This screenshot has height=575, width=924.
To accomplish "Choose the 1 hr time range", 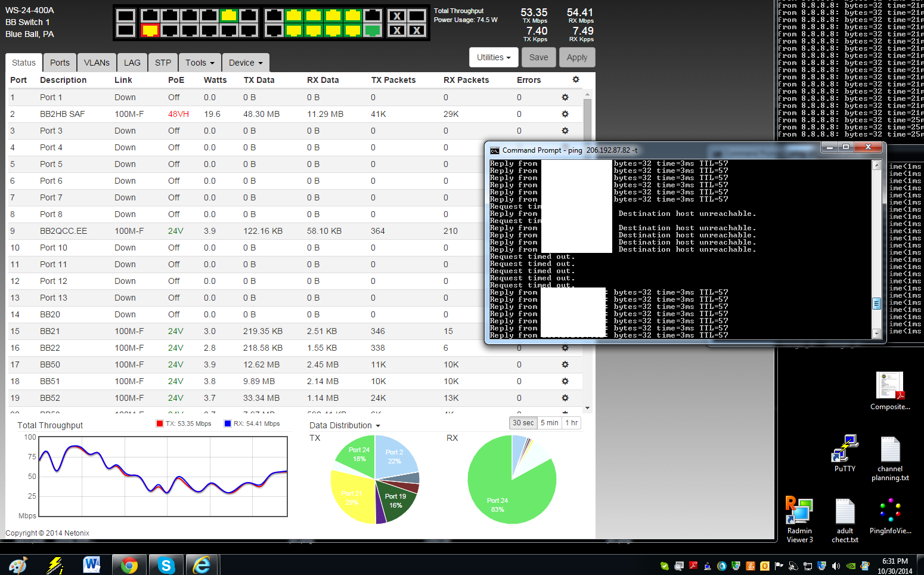I will point(571,423).
